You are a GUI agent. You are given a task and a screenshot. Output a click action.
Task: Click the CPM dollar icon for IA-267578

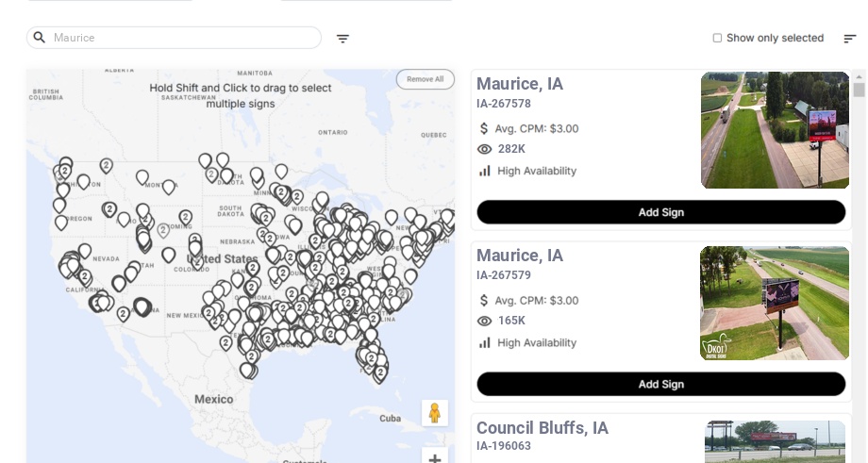pos(485,128)
